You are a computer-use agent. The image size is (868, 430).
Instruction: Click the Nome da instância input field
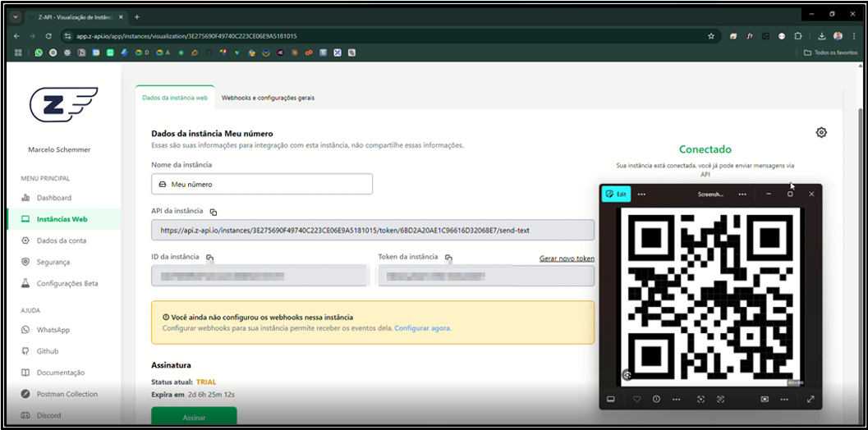pos(262,185)
